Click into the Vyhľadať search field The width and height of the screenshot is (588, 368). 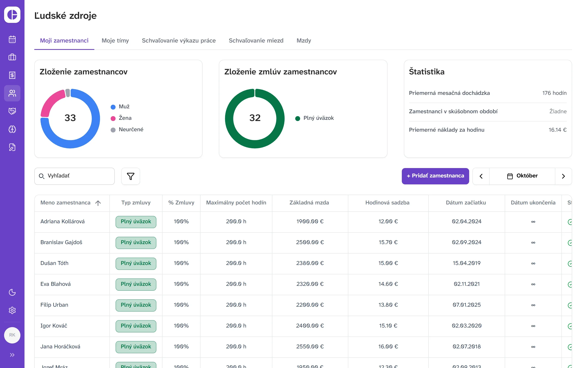pyautogui.click(x=74, y=176)
